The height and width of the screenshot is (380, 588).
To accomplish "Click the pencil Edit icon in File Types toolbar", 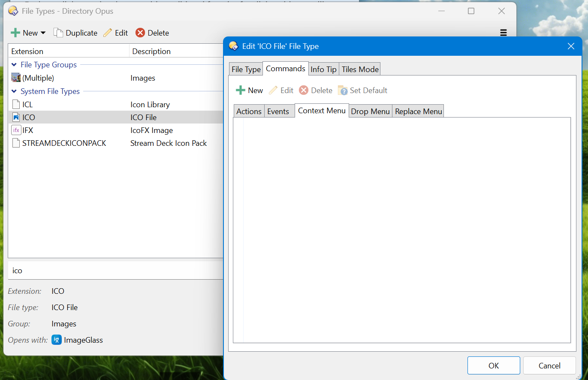I will [108, 33].
